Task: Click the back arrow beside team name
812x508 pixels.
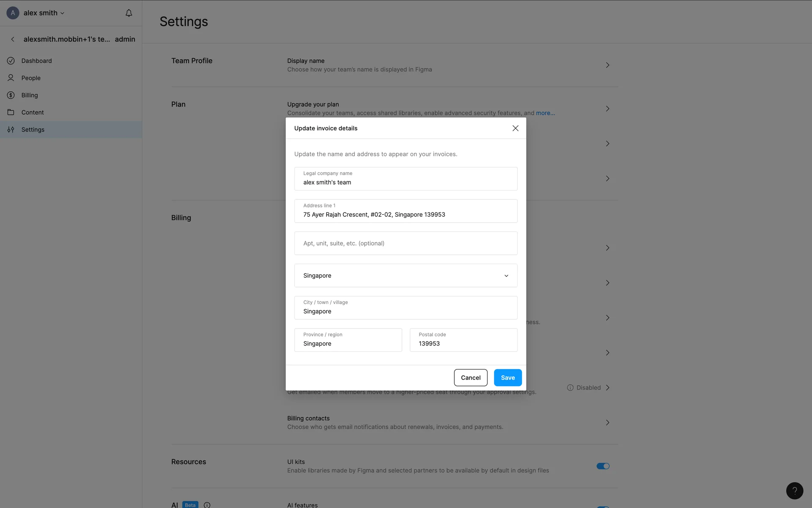Action: pos(13,39)
